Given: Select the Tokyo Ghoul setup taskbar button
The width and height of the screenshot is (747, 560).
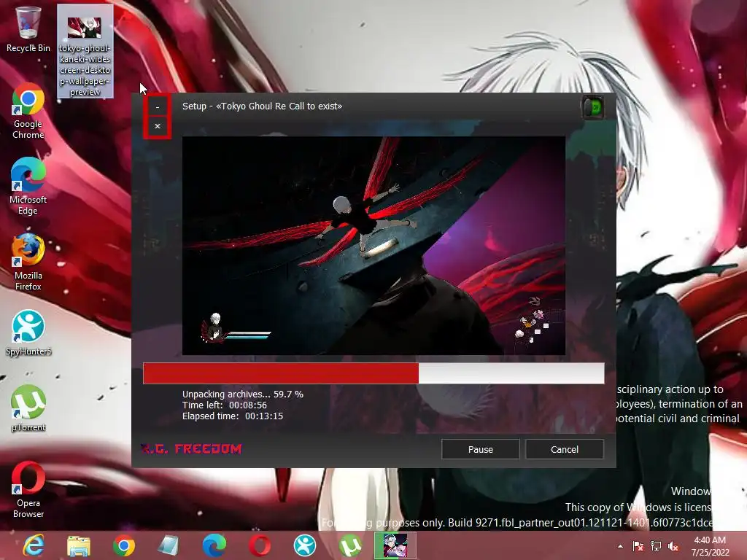Looking at the screenshot, I should pyautogui.click(x=395, y=545).
